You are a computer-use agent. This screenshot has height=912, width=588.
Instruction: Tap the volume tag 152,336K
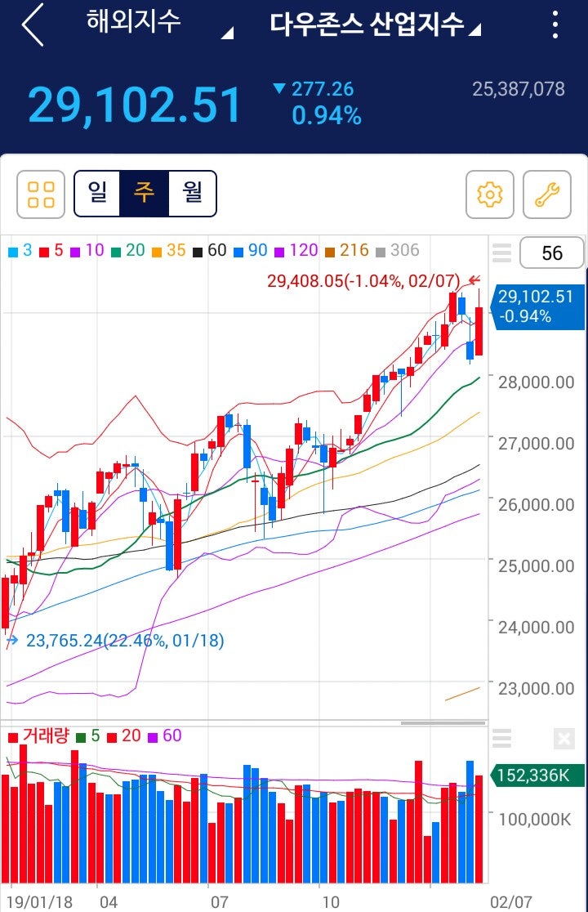[537, 776]
